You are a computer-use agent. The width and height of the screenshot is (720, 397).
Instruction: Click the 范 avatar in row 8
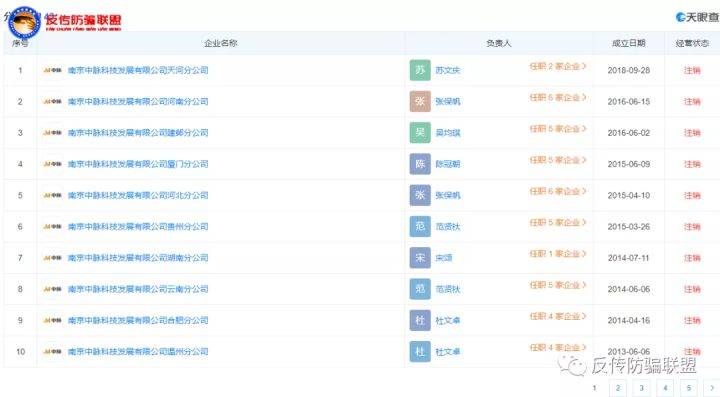(420, 289)
